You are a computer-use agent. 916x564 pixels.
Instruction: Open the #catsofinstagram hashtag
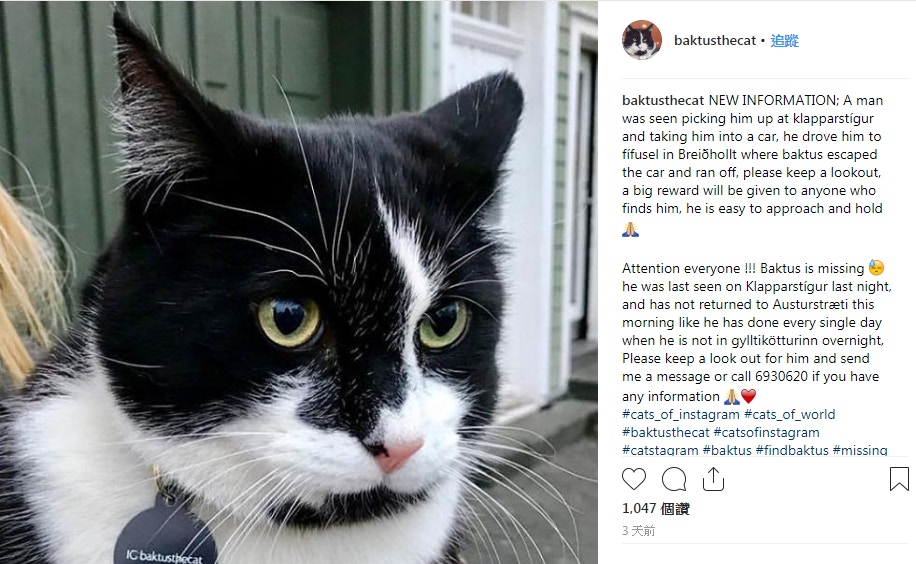[x=766, y=432]
